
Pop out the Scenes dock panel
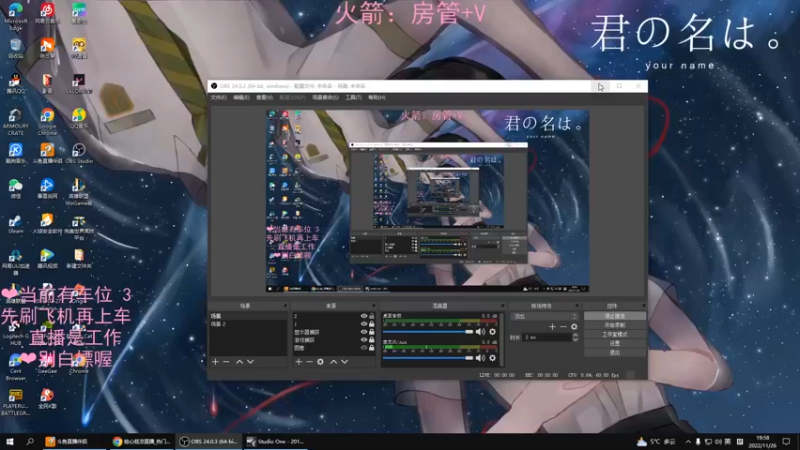coord(285,306)
